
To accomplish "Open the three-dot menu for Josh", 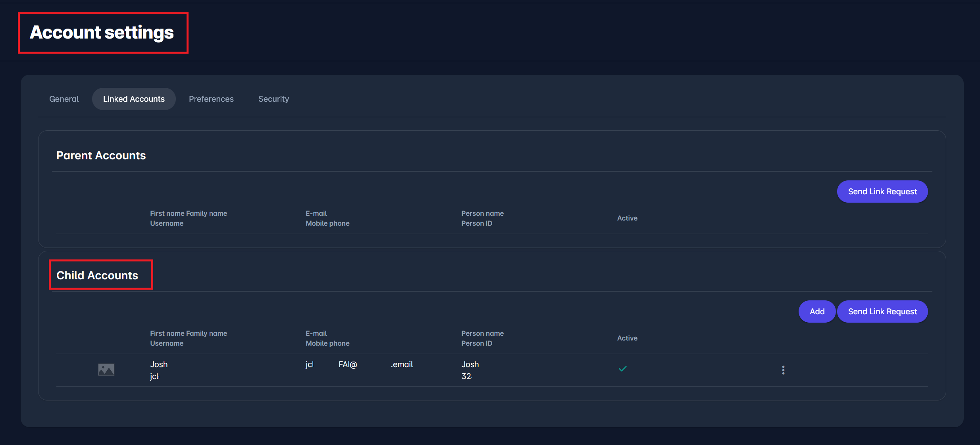I will point(783,370).
